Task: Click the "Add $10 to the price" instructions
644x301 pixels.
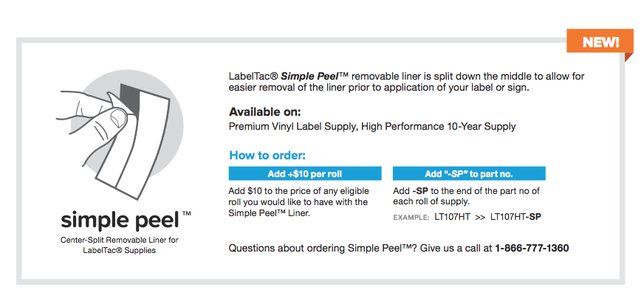Action: (299, 201)
